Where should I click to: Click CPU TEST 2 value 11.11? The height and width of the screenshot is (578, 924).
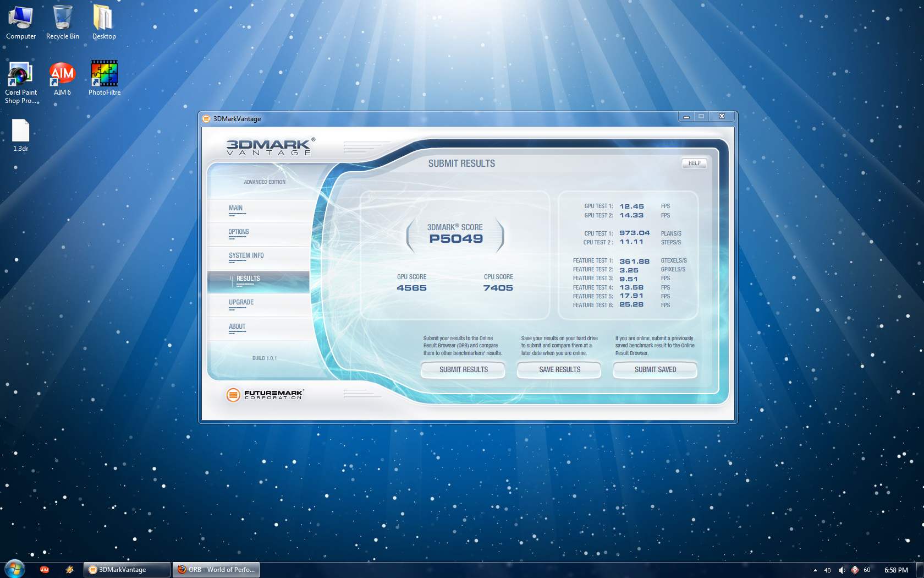click(x=631, y=242)
